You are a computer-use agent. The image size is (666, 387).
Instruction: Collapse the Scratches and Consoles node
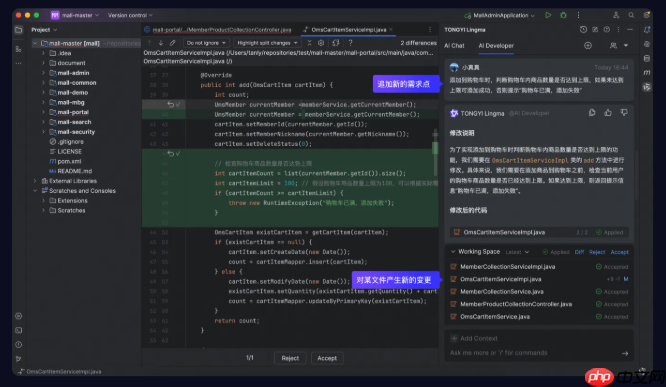[x=35, y=191]
